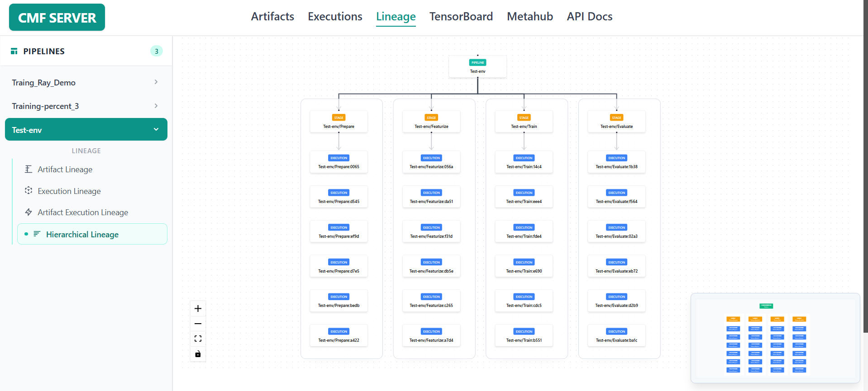
Task: Click the Test-env/Featurize stage node
Action: coord(431,122)
